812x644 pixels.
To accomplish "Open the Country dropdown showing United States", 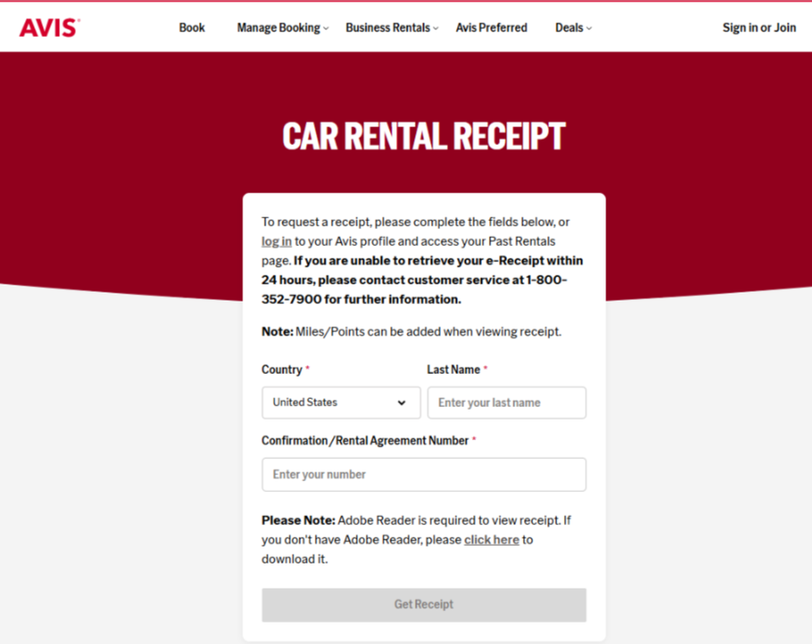I will pos(331,402).
